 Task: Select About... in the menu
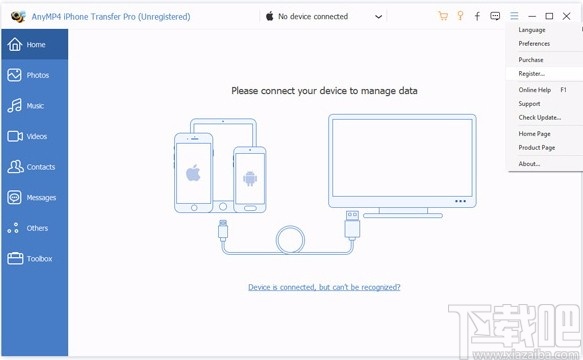tap(529, 164)
